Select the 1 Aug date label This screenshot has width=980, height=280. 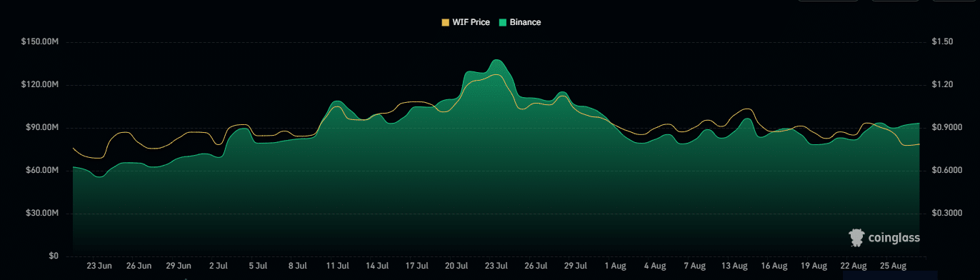(x=614, y=266)
